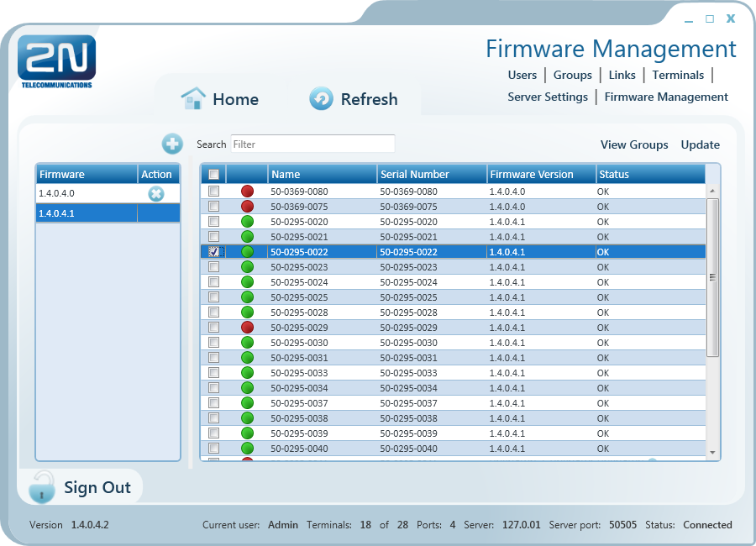Click green status dot for 50-0295-0038

tap(247, 418)
